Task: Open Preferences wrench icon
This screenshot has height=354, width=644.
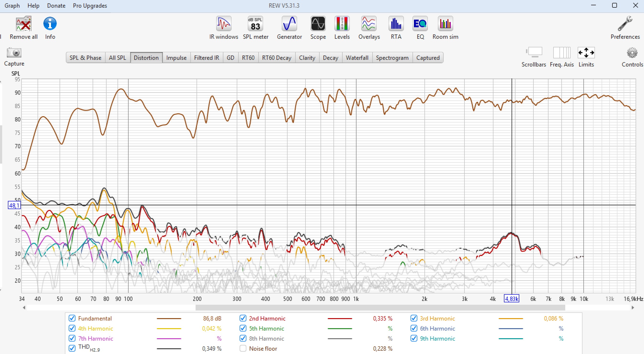Action: coord(625,24)
